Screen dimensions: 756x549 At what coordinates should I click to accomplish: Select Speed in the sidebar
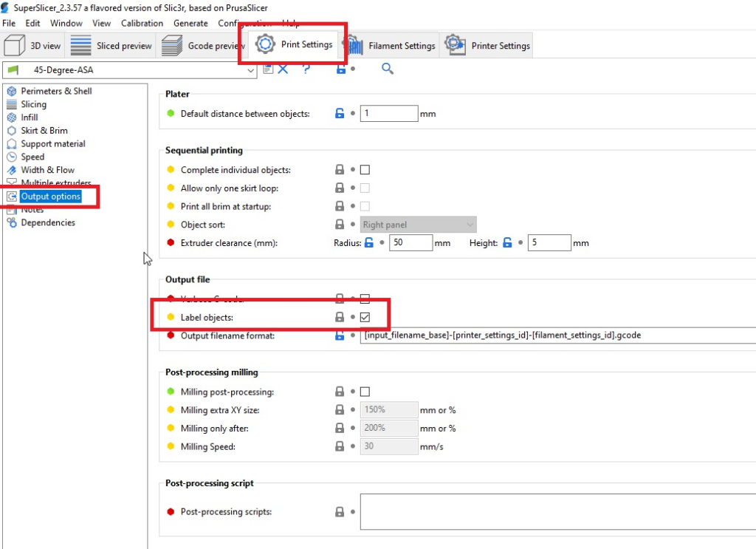click(x=32, y=157)
